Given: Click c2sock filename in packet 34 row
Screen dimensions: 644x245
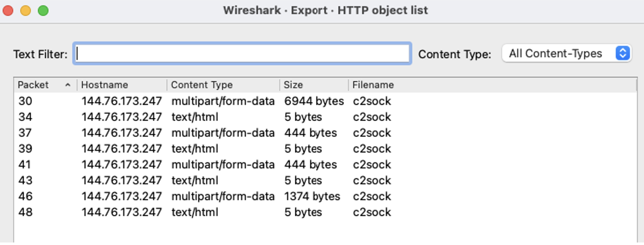Looking at the screenshot, I should [372, 117].
